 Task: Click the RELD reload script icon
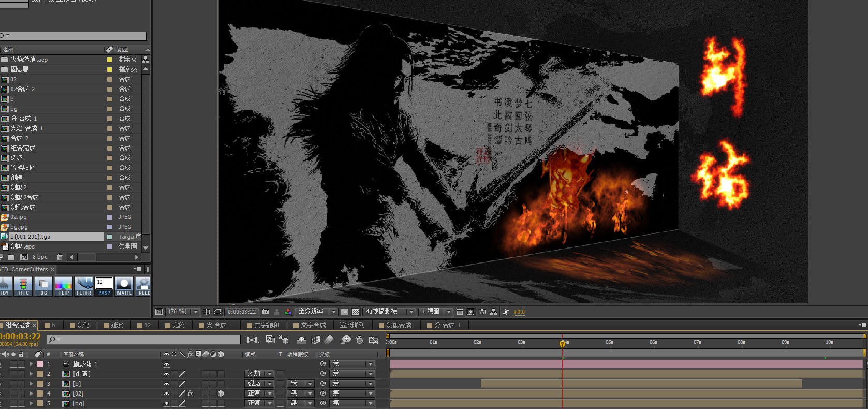143,286
